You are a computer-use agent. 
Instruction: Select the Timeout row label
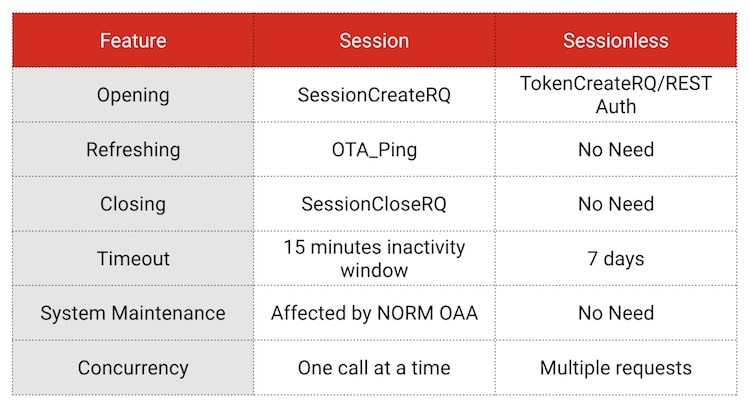(x=133, y=258)
